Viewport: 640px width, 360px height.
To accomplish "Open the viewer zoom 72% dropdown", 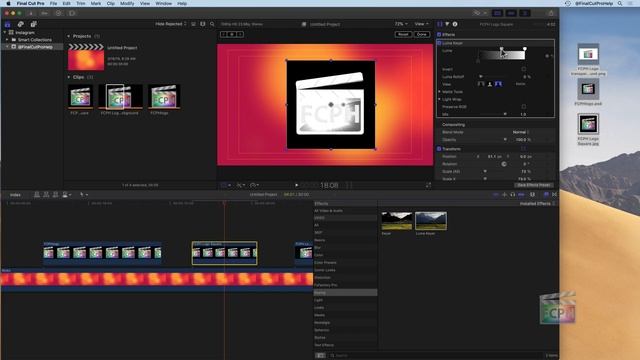I will coord(401,24).
